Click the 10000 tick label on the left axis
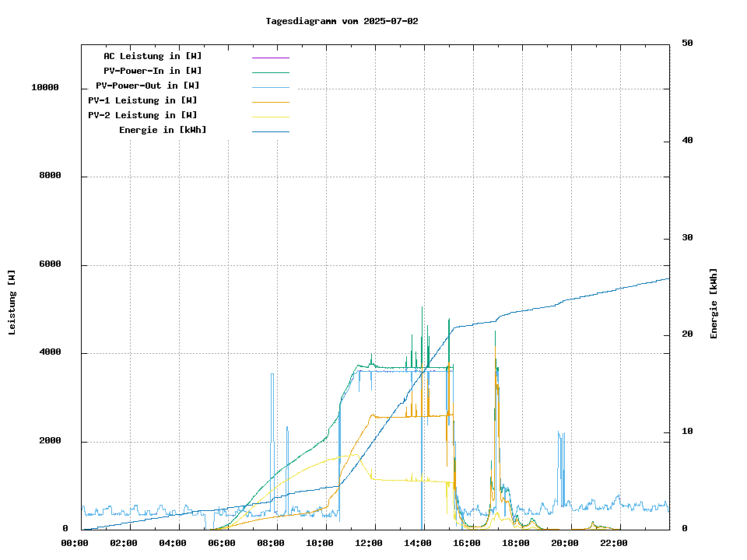 [45, 88]
